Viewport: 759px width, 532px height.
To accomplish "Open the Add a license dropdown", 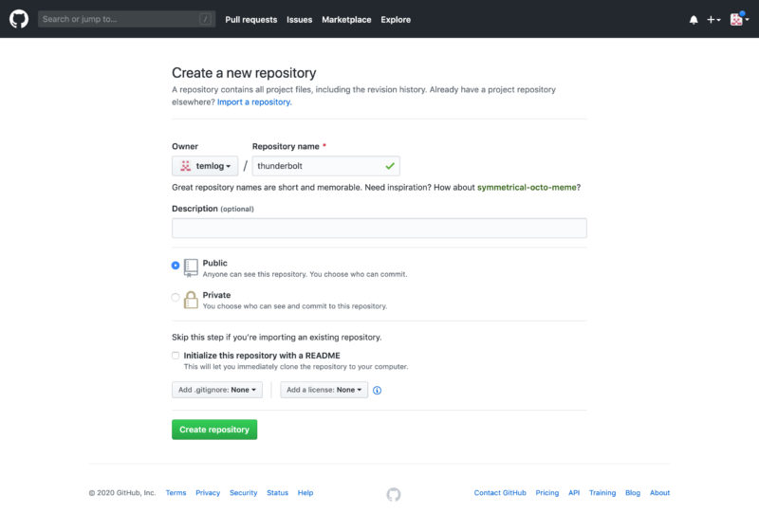I will [x=324, y=390].
